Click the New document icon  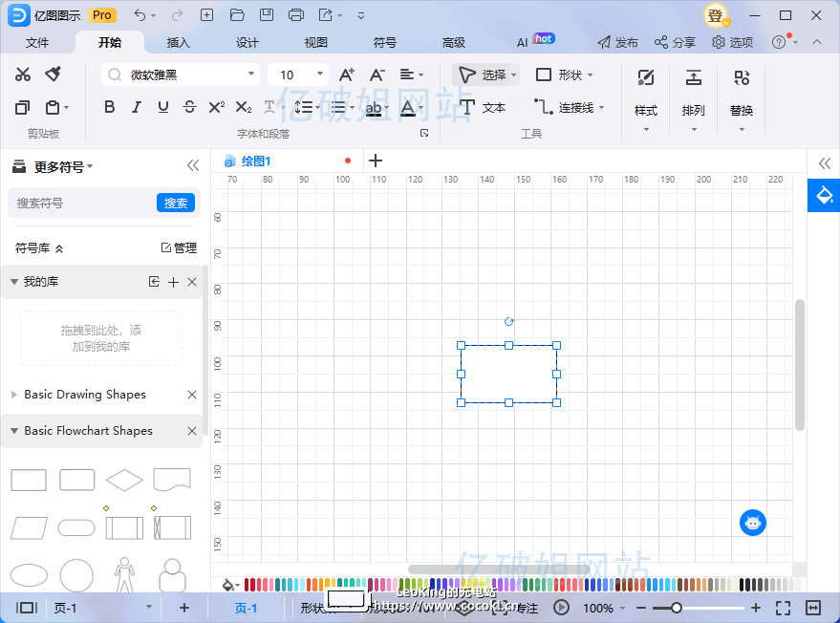click(x=206, y=15)
